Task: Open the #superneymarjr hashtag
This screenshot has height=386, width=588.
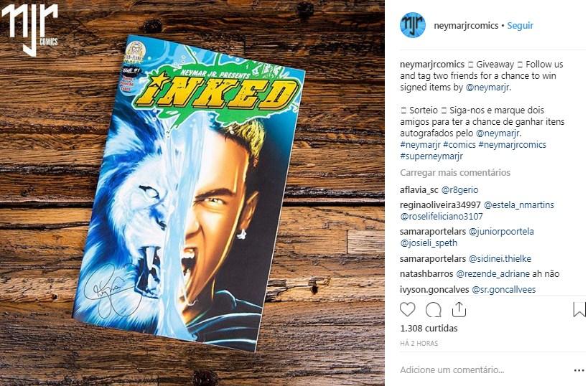Action: pyautogui.click(x=431, y=156)
